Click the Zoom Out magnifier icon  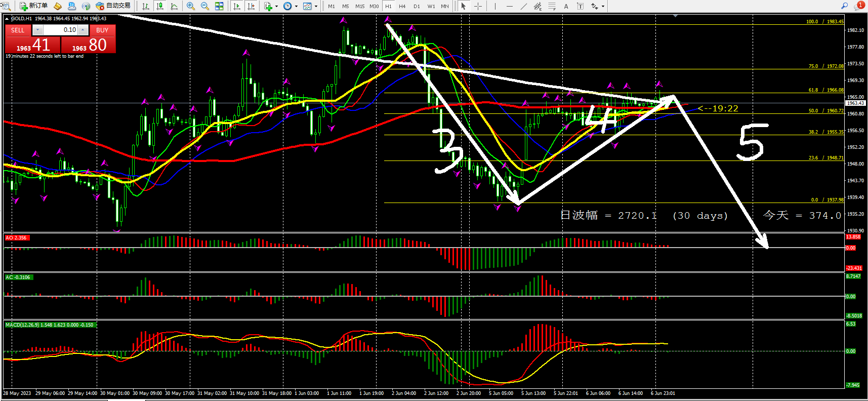click(205, 6)
